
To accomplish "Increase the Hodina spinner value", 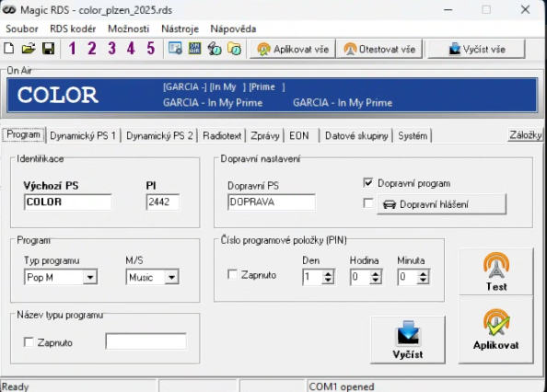I will 376,274.
